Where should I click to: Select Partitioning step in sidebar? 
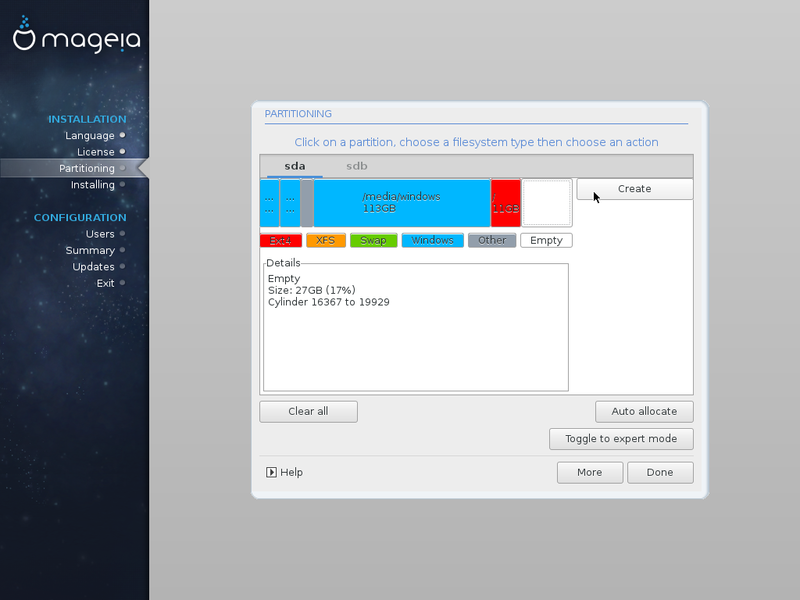[87, 168]
